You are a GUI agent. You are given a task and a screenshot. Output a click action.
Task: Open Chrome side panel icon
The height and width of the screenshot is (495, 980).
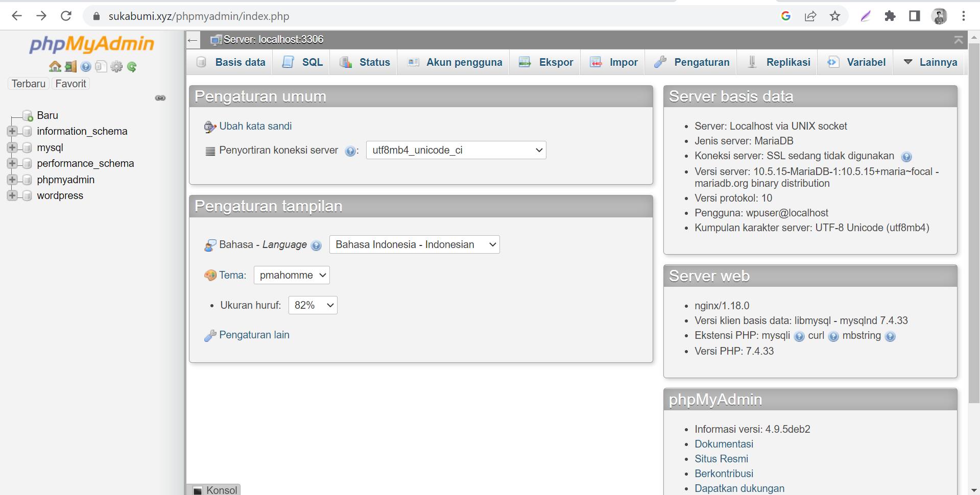click(x=915, y=16)
